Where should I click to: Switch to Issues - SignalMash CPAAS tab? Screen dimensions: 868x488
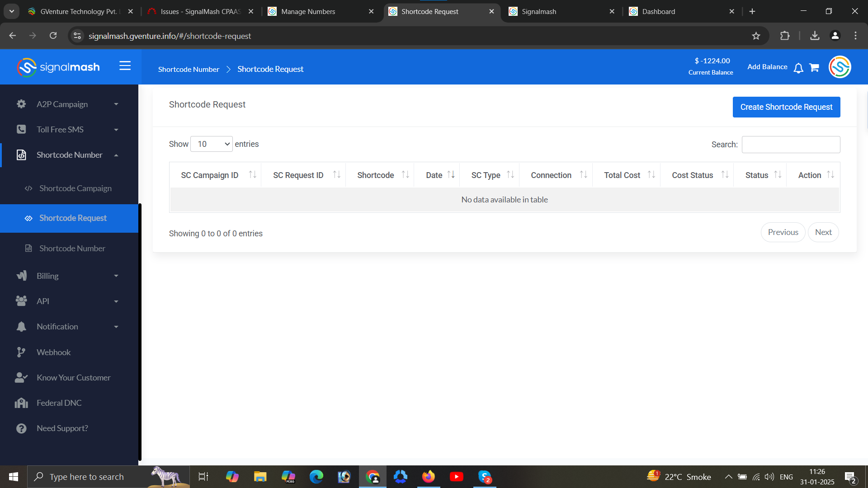[x=201, y=11]
